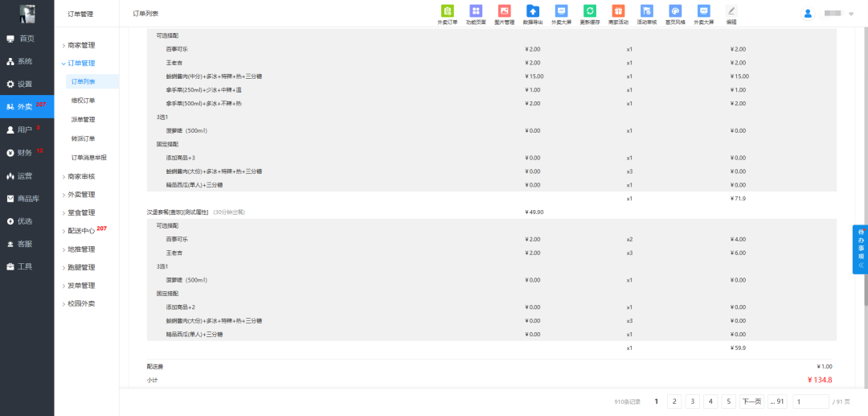
Task: Open 图片管理 from the top toolbar
Action: (x=504, y=12)
